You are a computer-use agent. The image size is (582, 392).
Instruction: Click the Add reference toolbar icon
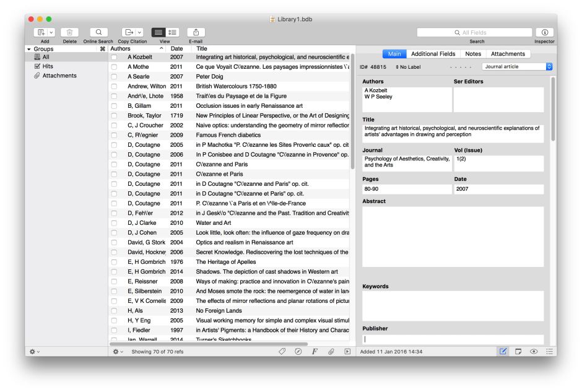pos(41,32)
